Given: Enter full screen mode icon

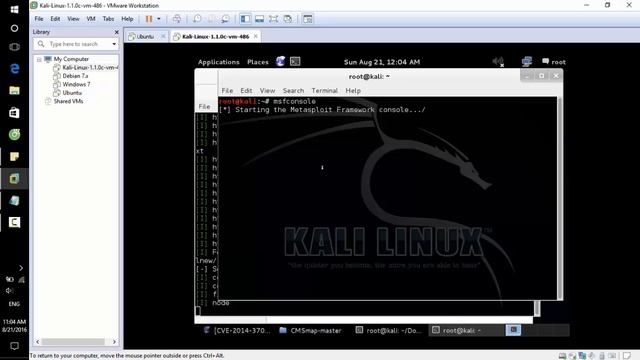Looking at the screenshot, I should (273, 19).
